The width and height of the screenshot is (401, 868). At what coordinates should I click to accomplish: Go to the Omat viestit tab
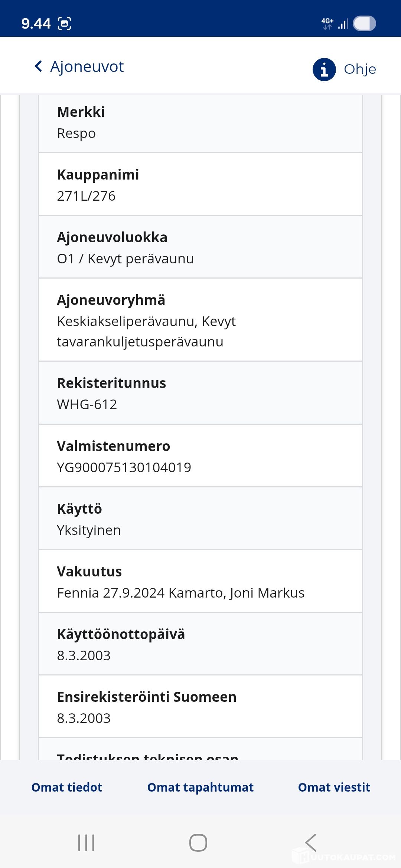[x=334, y=787]
